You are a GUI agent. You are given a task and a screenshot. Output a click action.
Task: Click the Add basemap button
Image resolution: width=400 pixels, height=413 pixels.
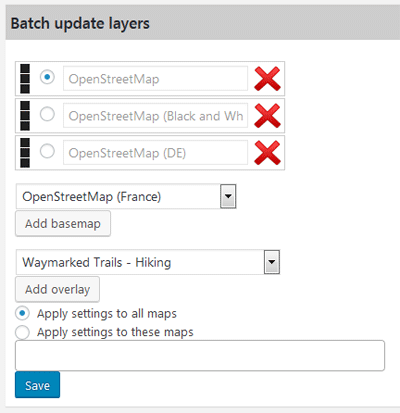pos(63,223)
